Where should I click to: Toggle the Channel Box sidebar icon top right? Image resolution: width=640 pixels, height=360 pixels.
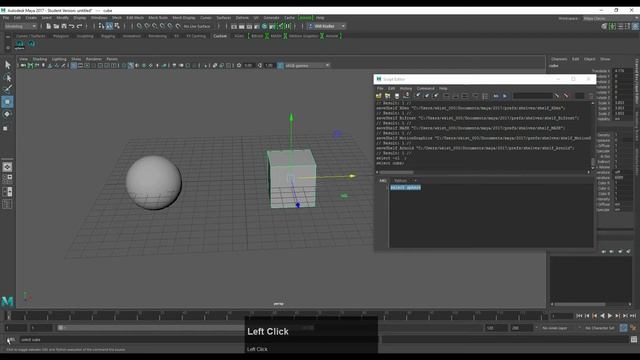636,26
